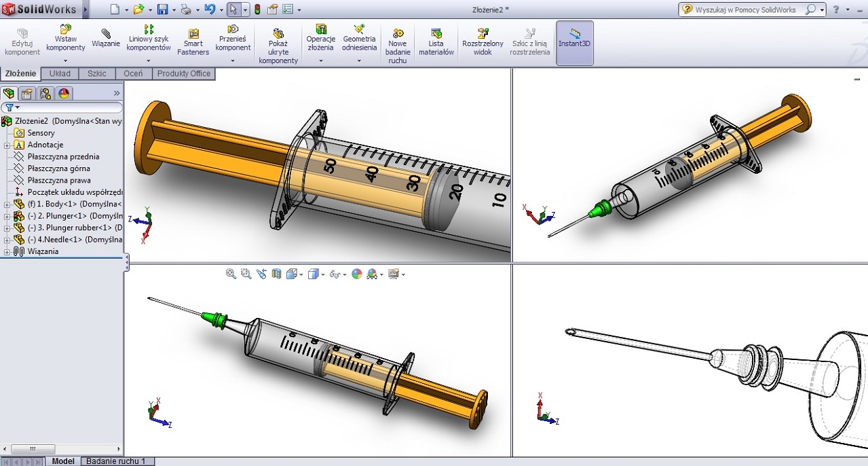
Task: Click Geometria odniesienia tool
Action: point(359,39)
